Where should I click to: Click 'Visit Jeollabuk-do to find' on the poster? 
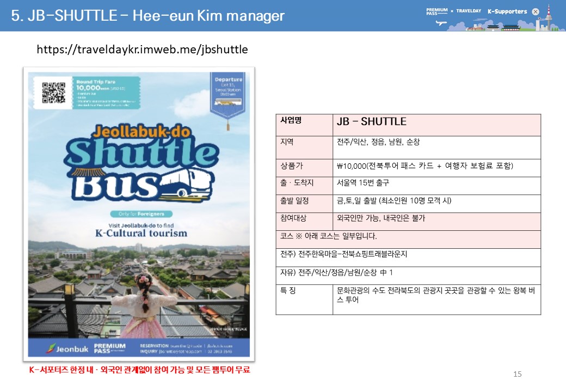(x=141, y=225)
